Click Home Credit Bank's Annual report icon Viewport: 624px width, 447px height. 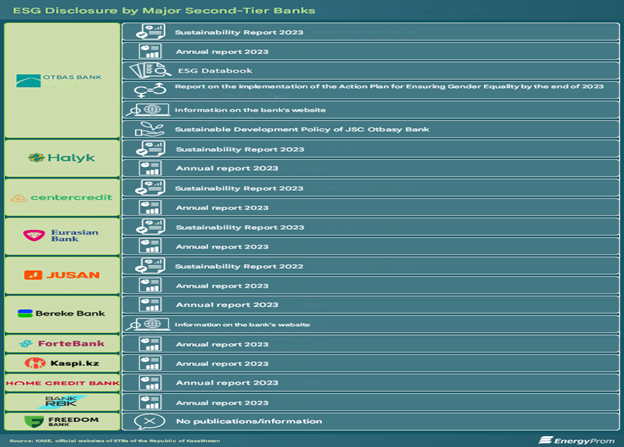[150, 383]
